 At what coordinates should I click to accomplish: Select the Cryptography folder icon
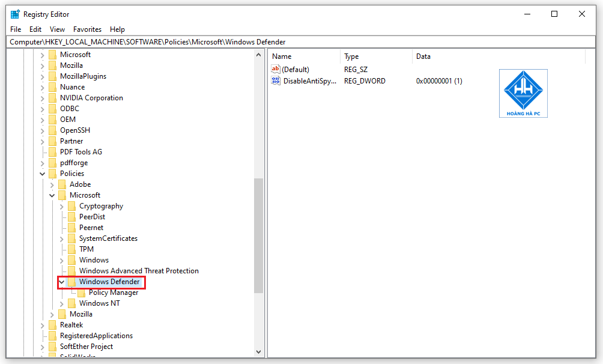[x=72, y=206]
